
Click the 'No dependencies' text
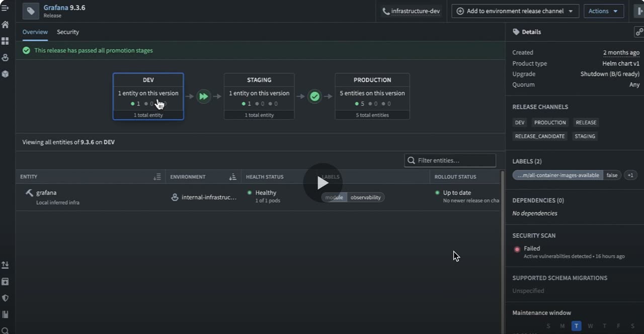(x=535, y=213)
